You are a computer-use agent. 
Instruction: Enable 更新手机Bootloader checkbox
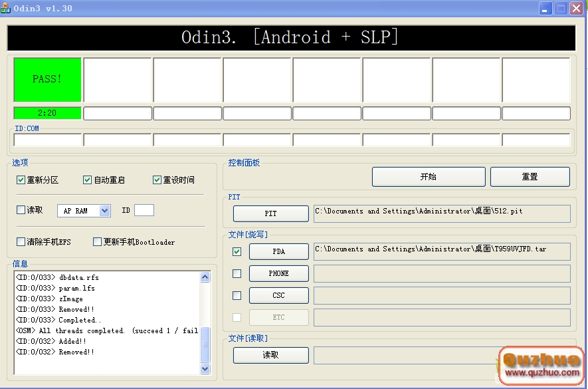(x=98, y=242)
